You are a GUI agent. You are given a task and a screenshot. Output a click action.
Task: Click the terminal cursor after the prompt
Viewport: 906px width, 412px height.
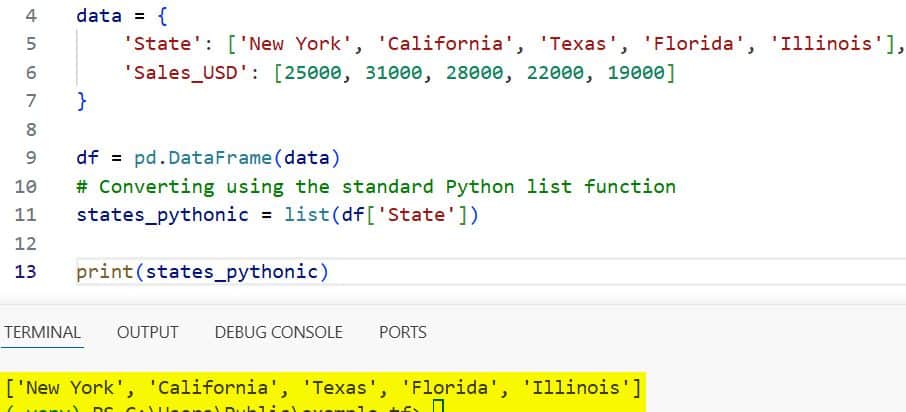pyautogui.click(x=439, y=407)
